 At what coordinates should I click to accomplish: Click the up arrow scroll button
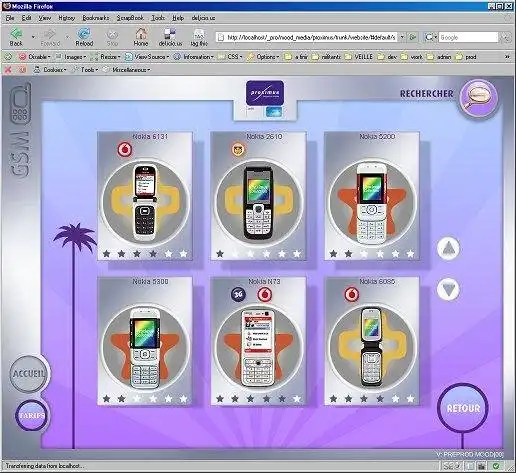448,249
